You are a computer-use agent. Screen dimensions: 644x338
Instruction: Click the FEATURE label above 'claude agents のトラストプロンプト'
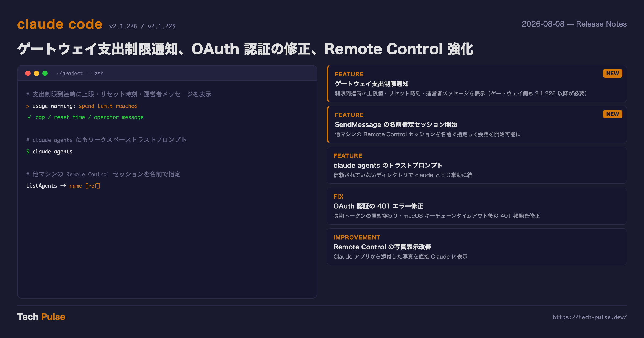tap(348, 156)
